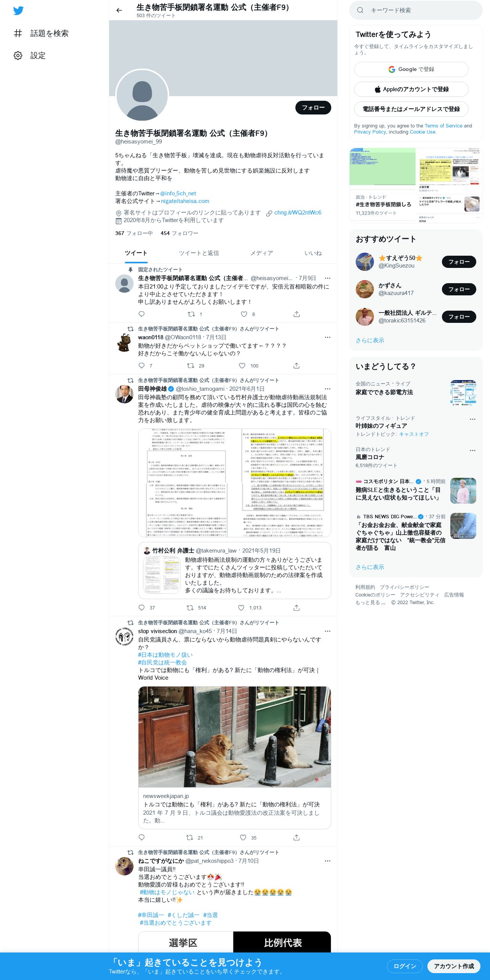Screen dimensions: 490x980
Task: Open hashtag #日本は動物モノ扱い
Action: [165, 655]
